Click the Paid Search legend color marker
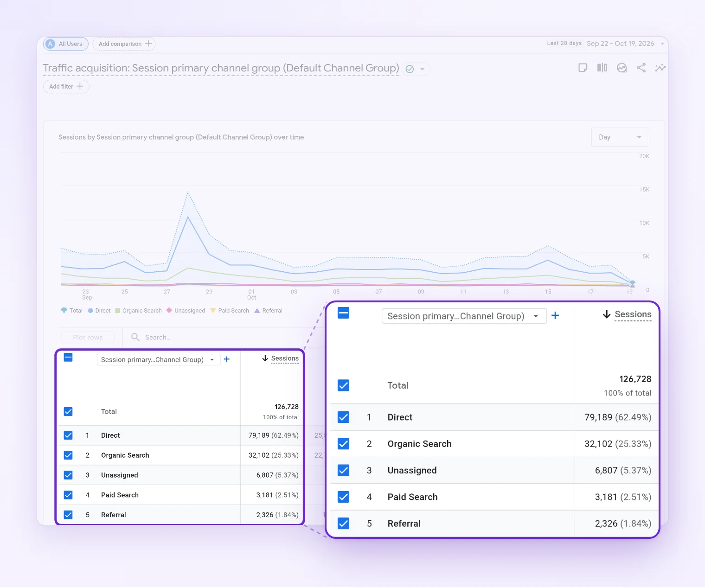The image size is (705, 588). [x=213, y=311]
